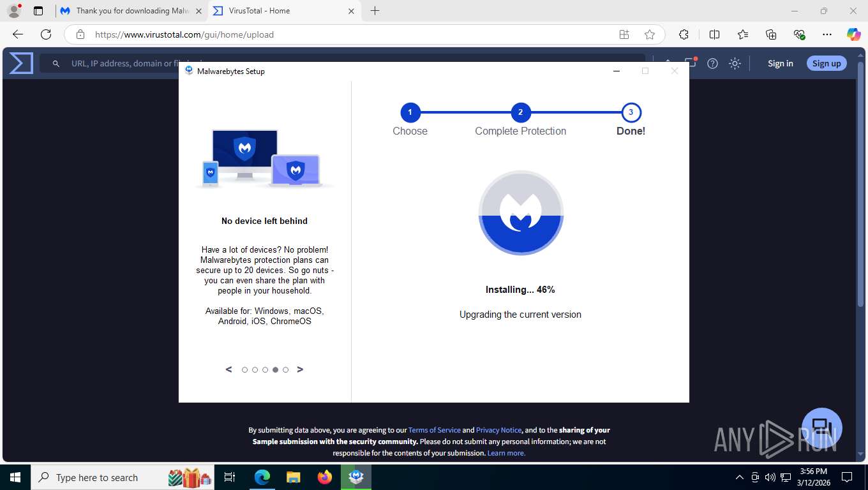The height and width of the screenshot is (490, 868).
Task: Open the Terms of Service link
Action: [x=434, y=430]
